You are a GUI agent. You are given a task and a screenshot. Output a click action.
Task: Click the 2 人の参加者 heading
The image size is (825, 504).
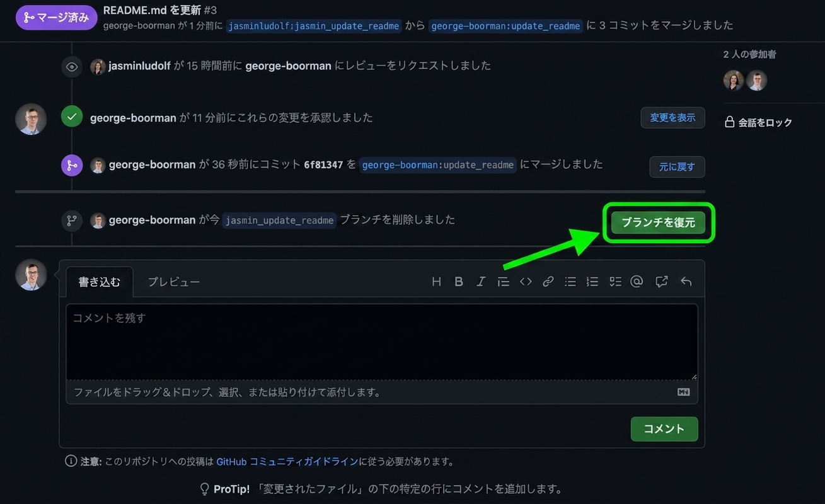(749, 55)
